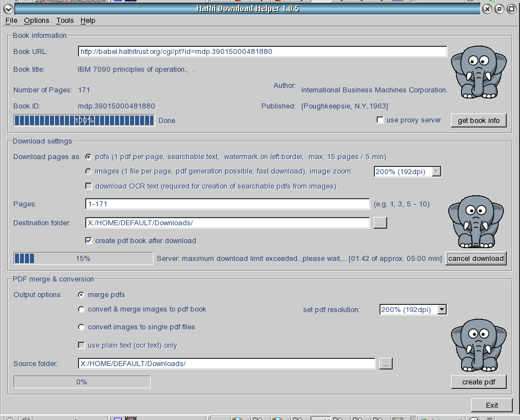Click inside the Pages range input field
Screen dimensions: 520x420
(222, 204)
